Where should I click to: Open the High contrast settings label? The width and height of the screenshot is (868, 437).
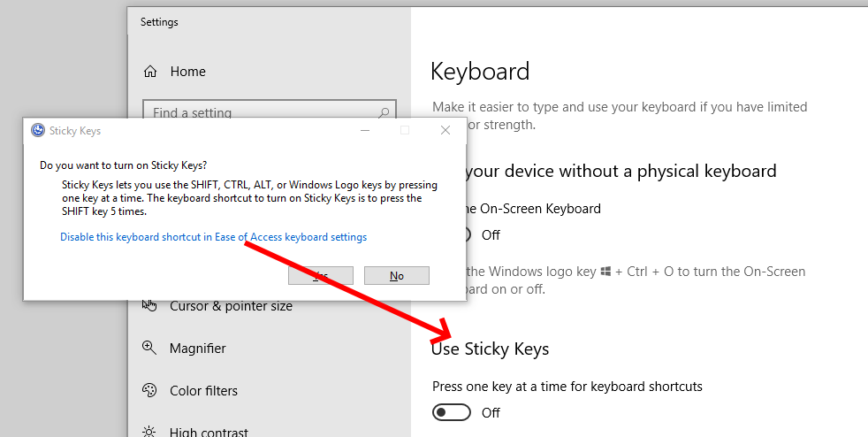click(x=209, y=432)
